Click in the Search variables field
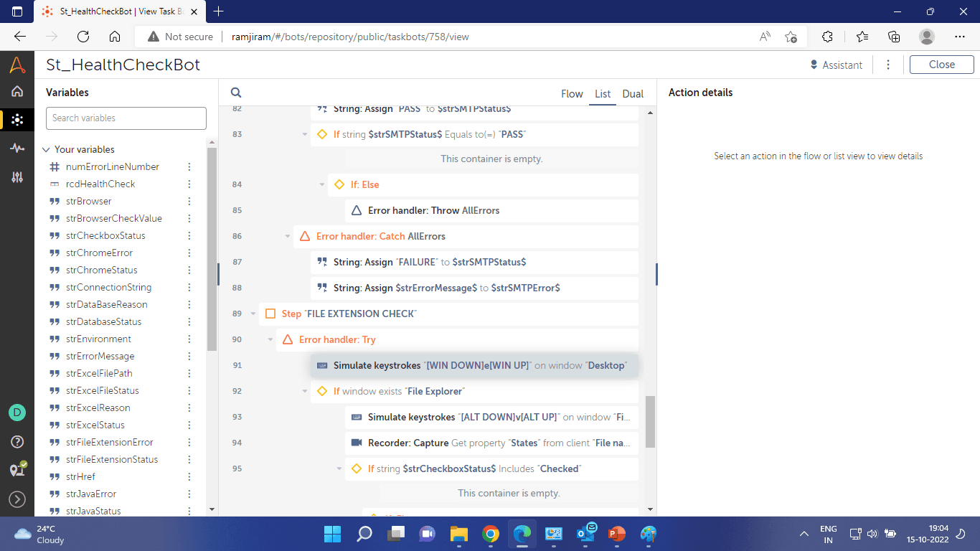 point(126,118)
